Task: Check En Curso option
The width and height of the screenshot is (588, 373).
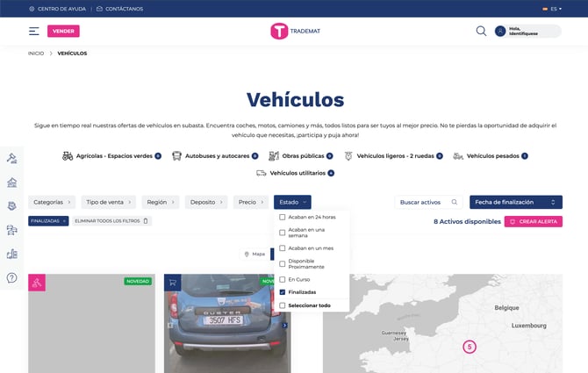Action: (x=283, y=280)
